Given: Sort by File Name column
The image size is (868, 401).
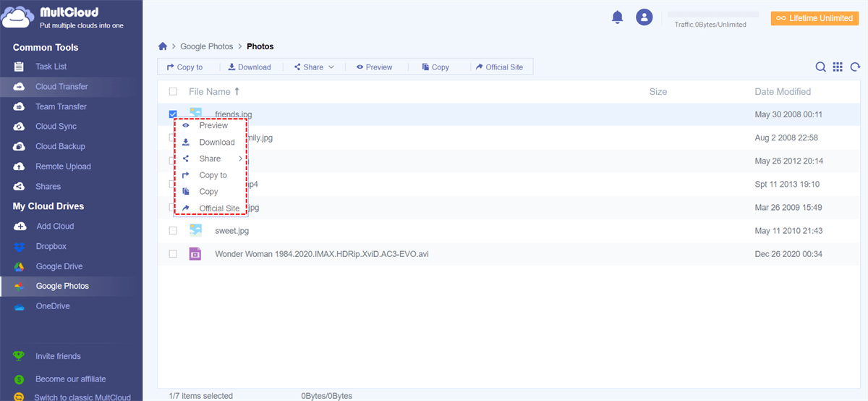Looking at the screenshot, I should (213, 92).
